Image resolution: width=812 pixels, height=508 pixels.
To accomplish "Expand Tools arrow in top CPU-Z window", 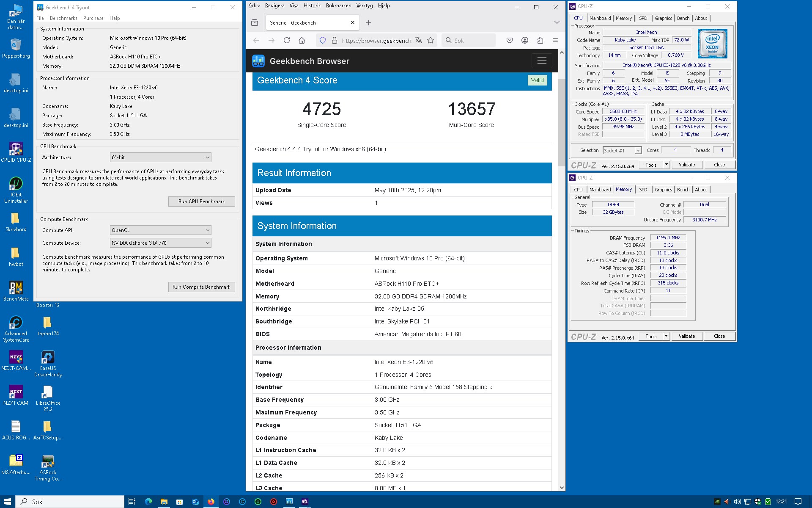I will tap(666, 165).
